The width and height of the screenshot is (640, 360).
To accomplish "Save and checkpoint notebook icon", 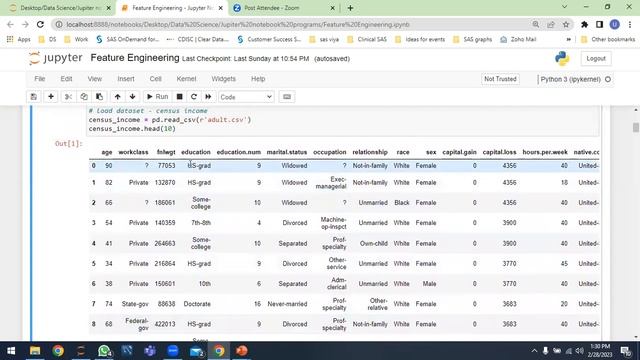I will [x=33, y=97].
